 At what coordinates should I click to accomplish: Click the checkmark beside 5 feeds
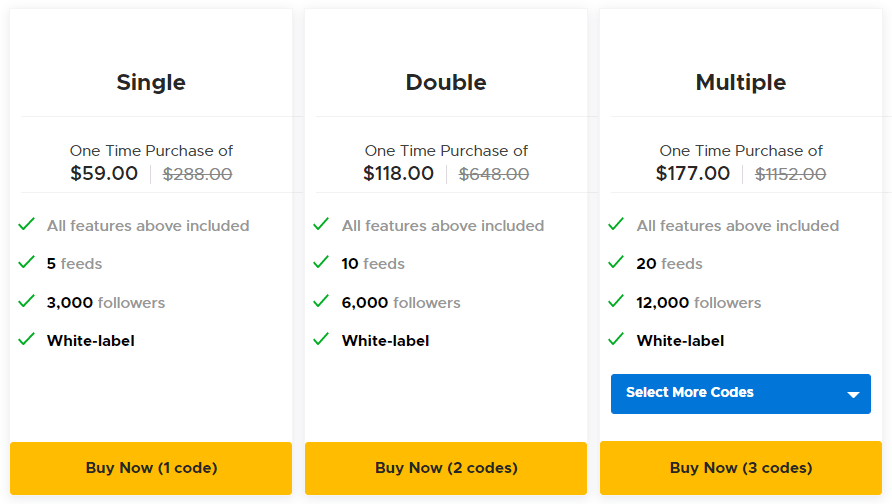coord(27,262)
